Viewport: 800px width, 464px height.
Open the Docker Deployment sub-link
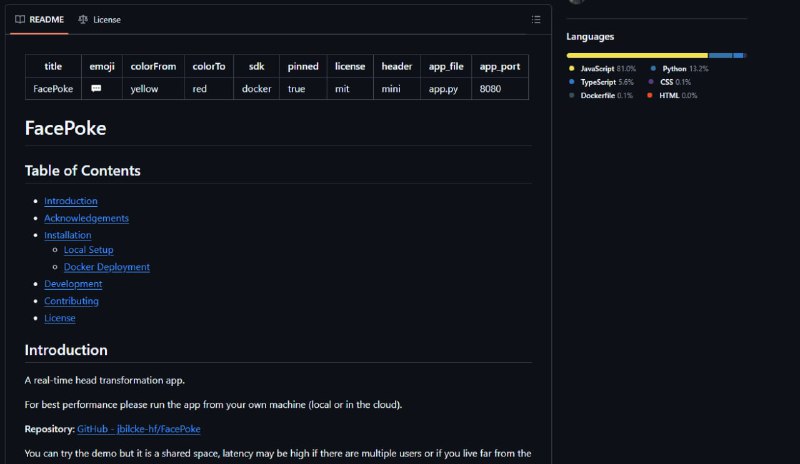107,266
